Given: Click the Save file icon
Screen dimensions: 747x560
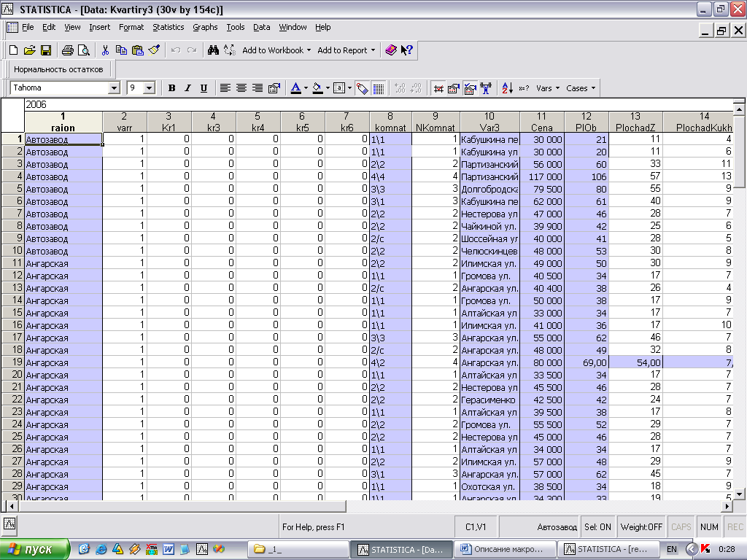Looking at the screenshot, I should [x=45, y=50].
